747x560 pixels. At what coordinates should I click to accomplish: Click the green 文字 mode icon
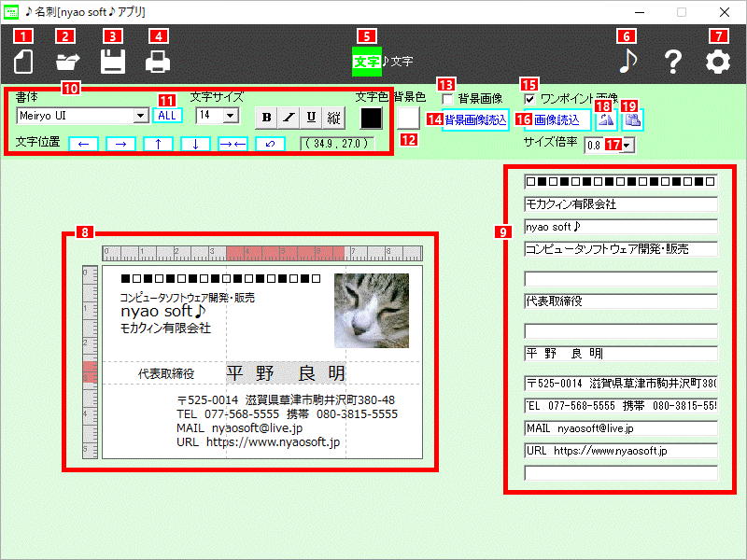366,62
